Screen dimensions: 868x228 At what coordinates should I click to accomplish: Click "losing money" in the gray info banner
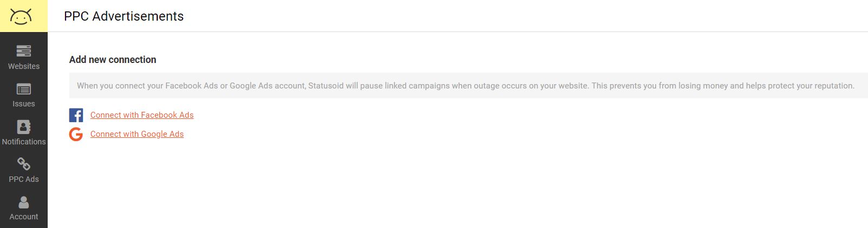pyautogui.click(x=703, y=86)
